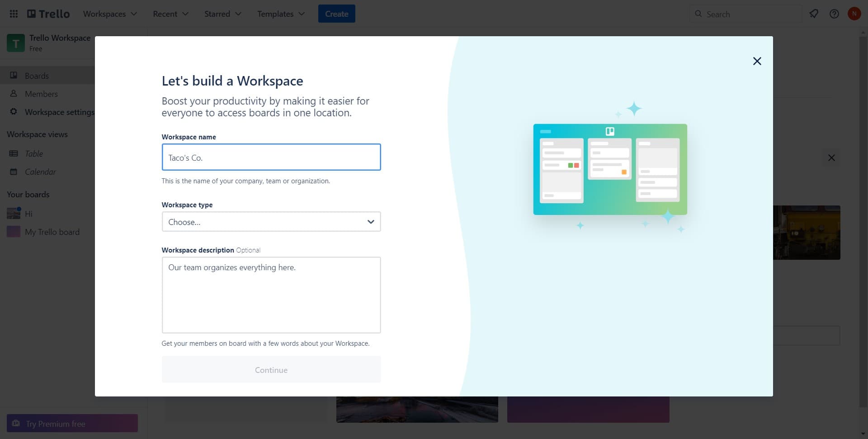Open Members from the sidebar icon

14,94
